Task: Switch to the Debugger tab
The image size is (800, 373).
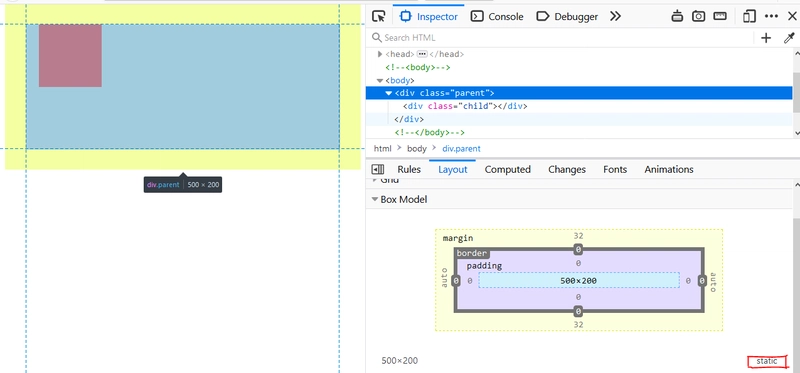Action: [x=567, y=16]
